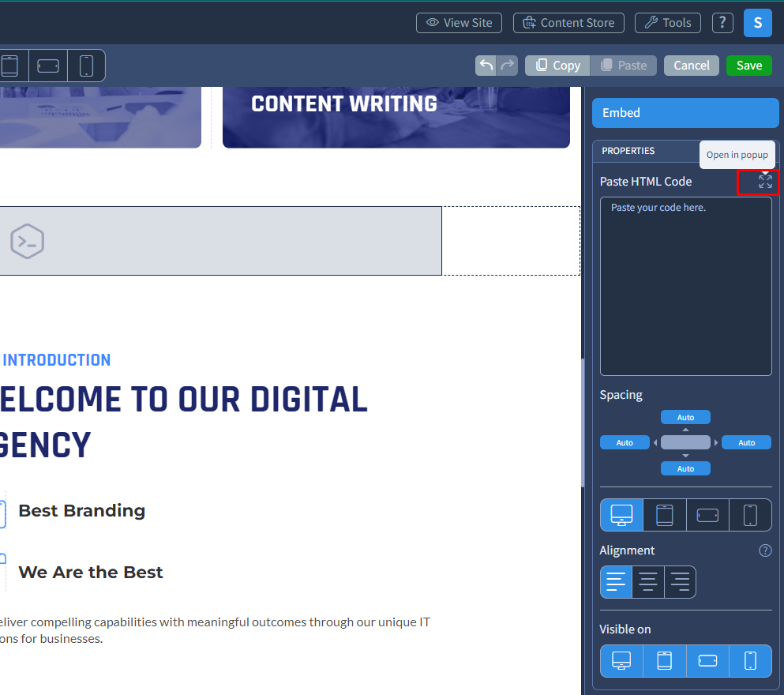Toggle visibility on mobile portrait in Visible on
This screenshot has height=695, width=784.
[x=750, y=661]
